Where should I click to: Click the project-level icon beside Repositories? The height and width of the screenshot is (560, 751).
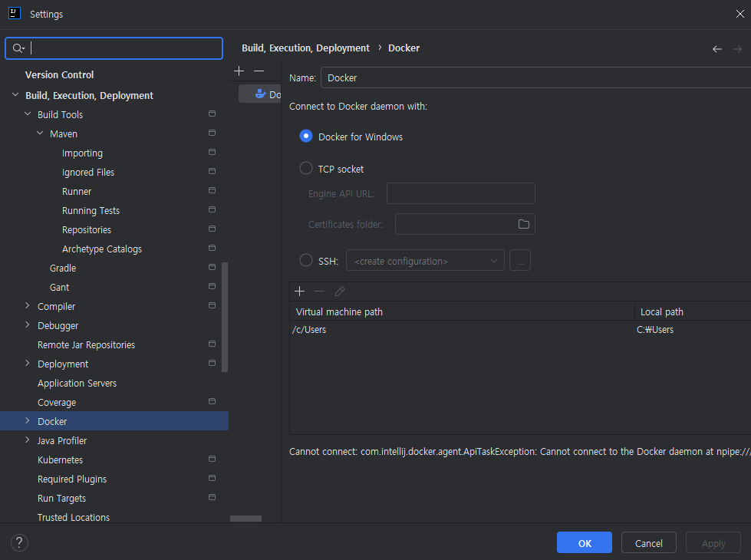(212, 229)
